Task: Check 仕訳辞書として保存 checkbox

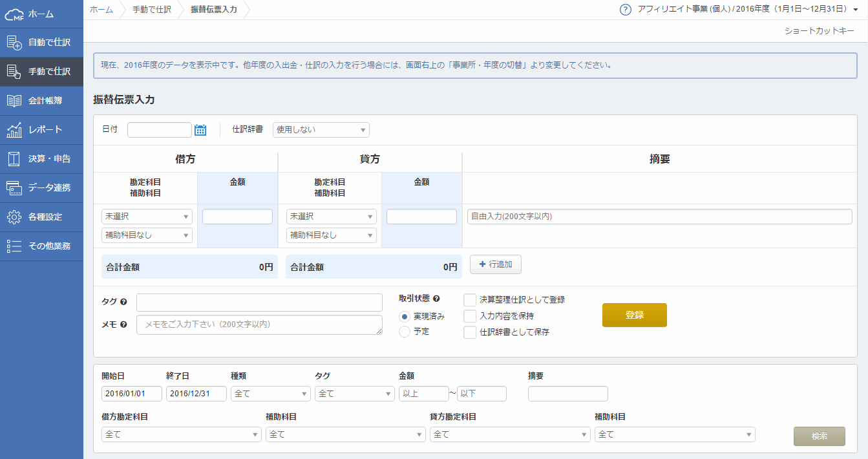Action: [x=470, y=332]
